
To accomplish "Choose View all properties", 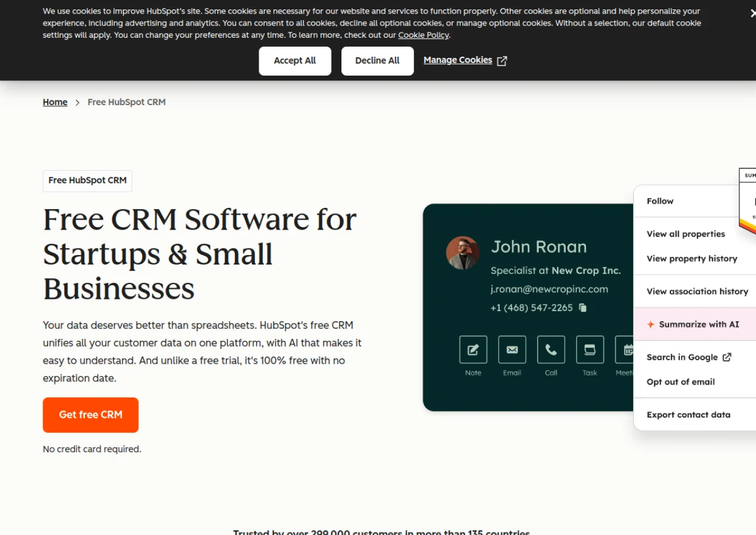I will (686, 234).
